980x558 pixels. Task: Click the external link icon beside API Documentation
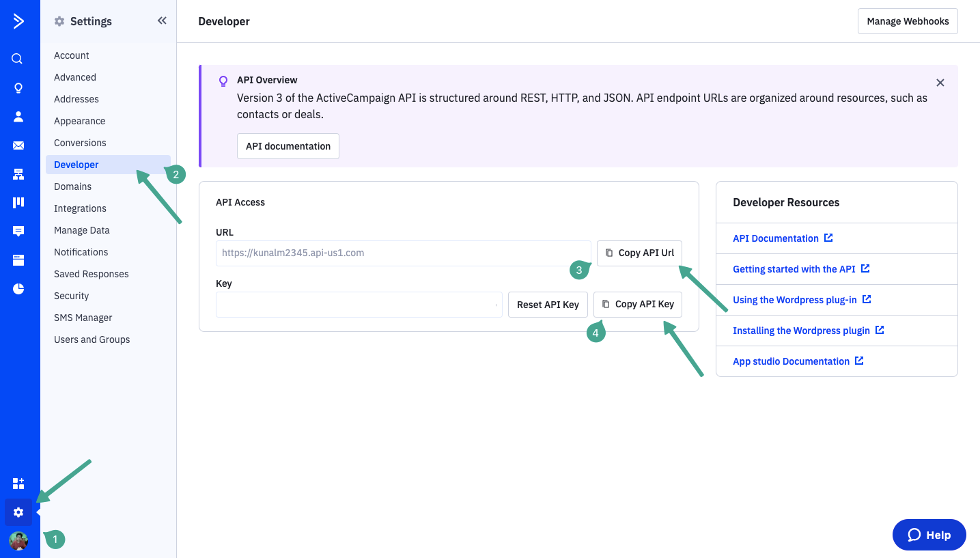[828, 238]
